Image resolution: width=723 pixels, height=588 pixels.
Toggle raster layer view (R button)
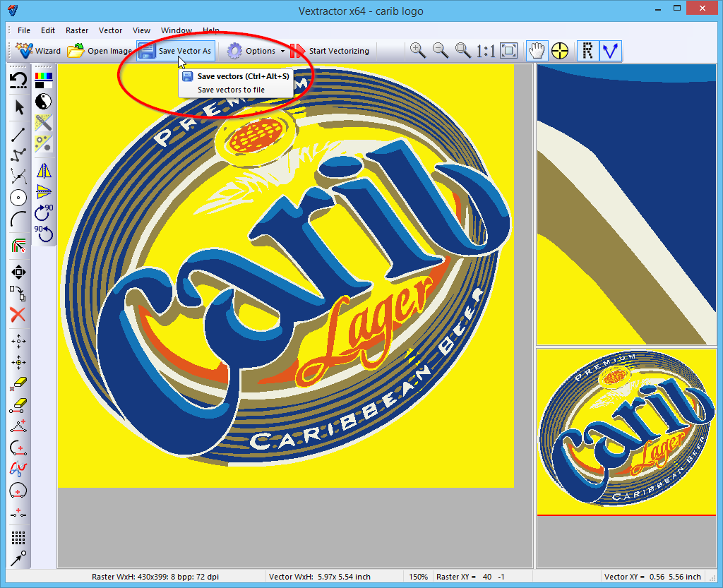[x=587, y=50]
